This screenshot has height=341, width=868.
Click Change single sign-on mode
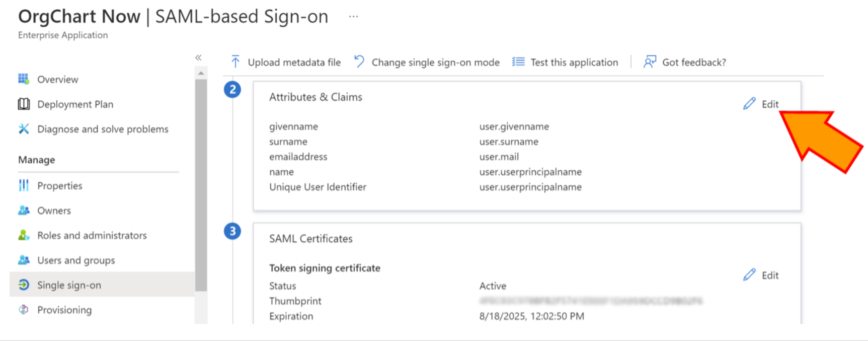(436, 62)
